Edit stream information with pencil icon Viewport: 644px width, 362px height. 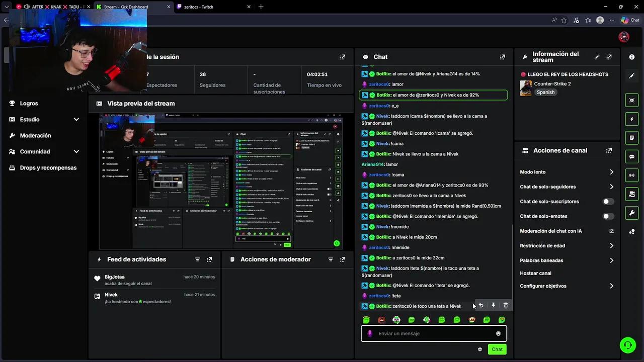click(597, 57)
